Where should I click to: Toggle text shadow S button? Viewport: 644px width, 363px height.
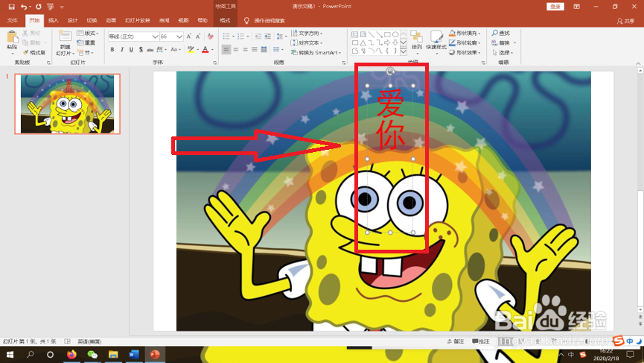[141, 50]
